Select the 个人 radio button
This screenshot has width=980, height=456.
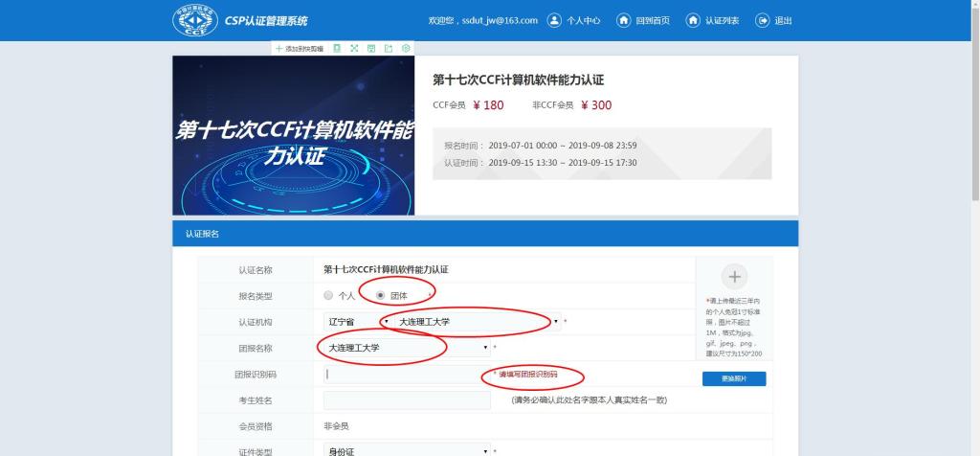[329, 296]
